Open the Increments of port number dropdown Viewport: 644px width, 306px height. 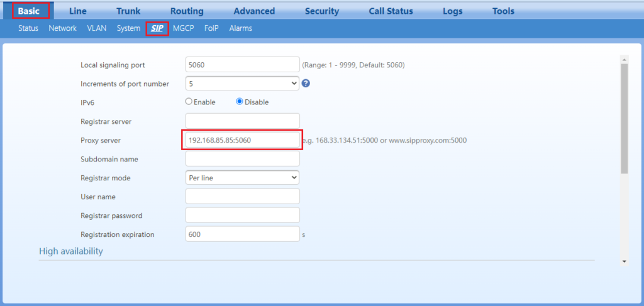click(242, 83)
